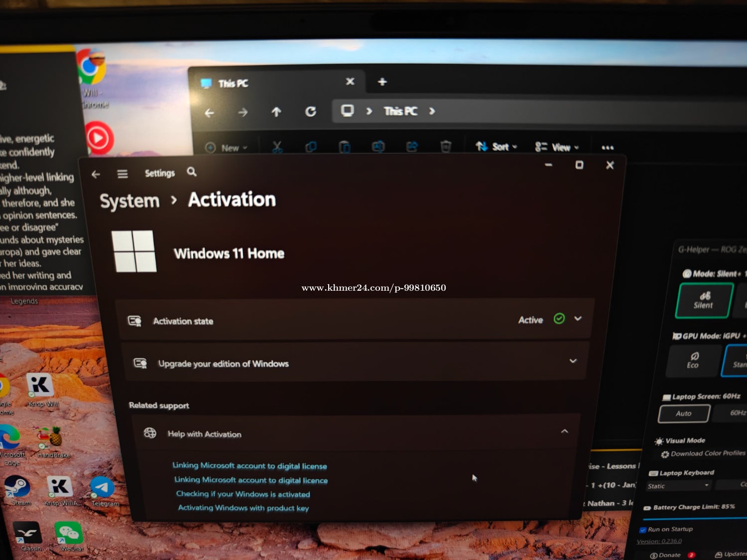Open the Sort menu in File Explorer

[497, 147]
